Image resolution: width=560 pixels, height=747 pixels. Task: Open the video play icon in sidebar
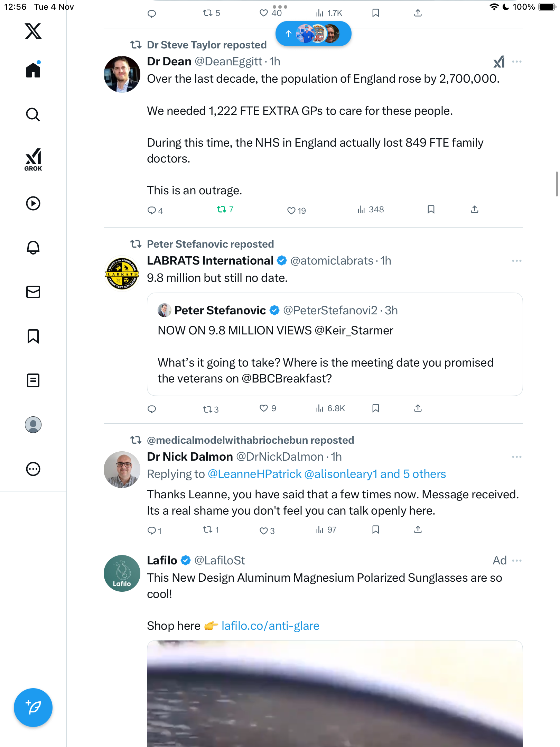click(x=33, y=203)
